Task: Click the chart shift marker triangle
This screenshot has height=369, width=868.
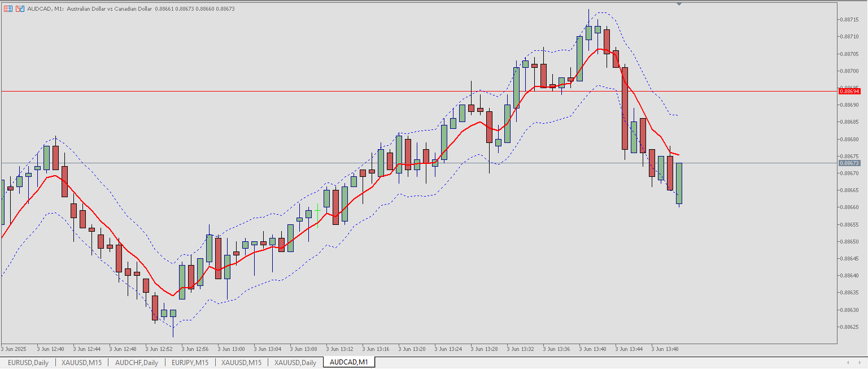Action: 678,3
